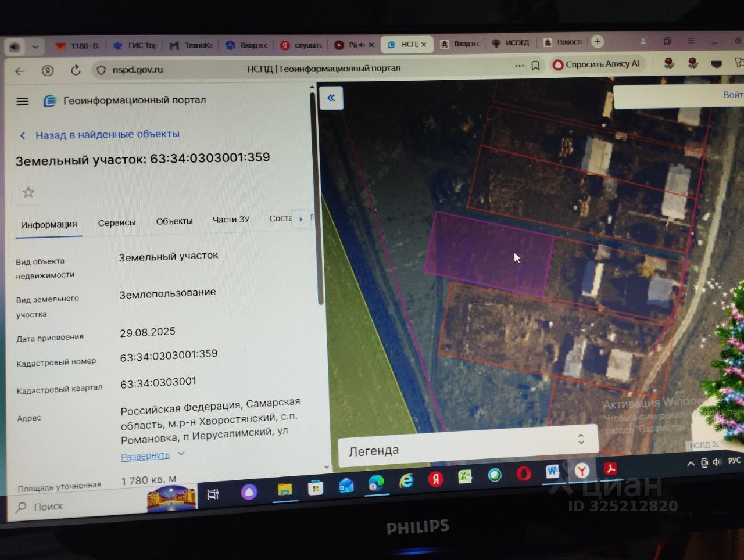Open the browser main menu
The height and width of the screenshot is (560, 744).
[x=691, y=41]
